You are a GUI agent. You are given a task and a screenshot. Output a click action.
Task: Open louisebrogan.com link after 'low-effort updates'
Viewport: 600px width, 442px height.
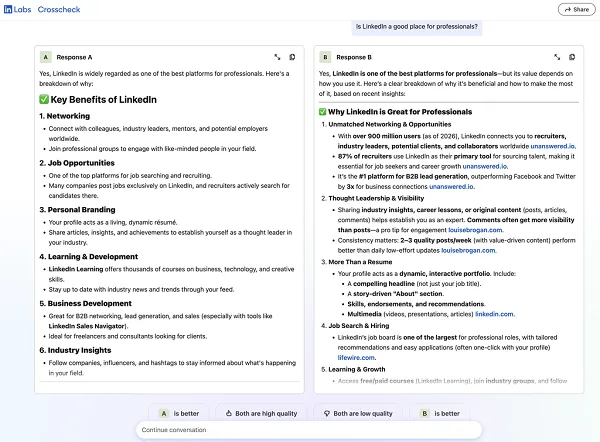(x=468, y=251)
